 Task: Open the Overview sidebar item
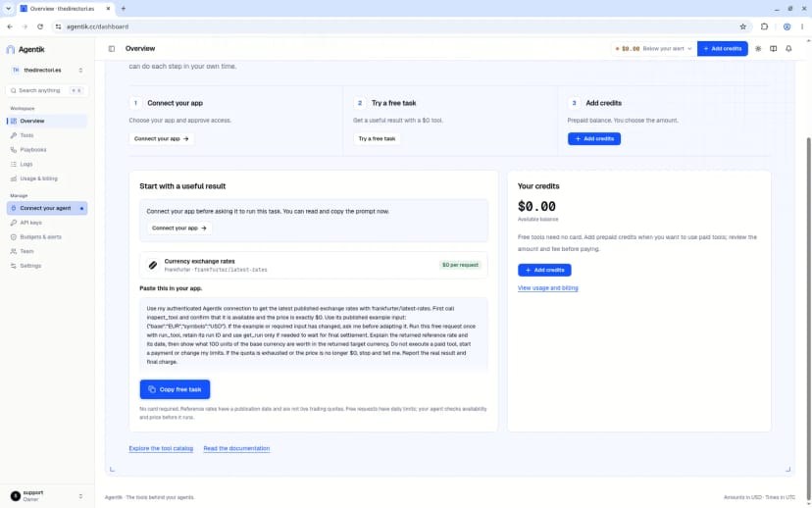click(47, 121)
